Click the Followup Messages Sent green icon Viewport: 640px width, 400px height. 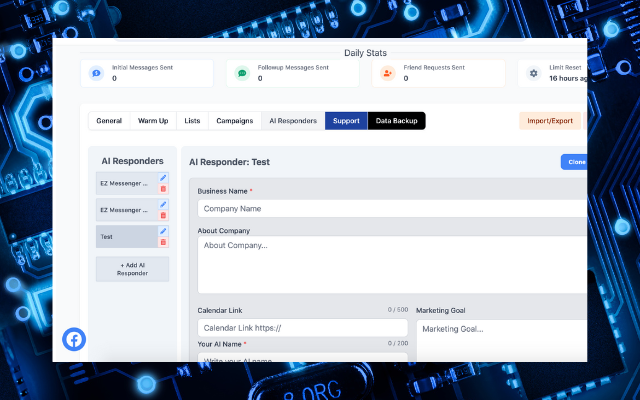click(x=242, y=73)
